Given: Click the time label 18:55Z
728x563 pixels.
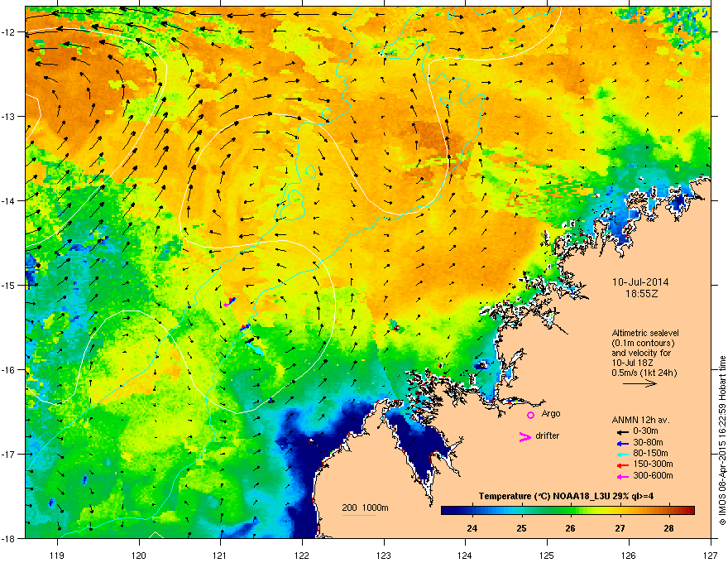Looking at the screenshot, I should tap(642, 294).
